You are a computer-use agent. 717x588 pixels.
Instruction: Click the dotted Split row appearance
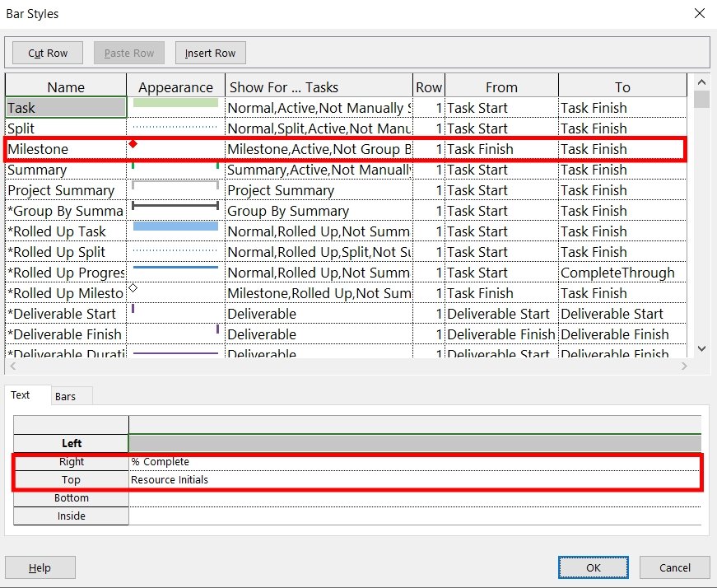pos(175,127)
